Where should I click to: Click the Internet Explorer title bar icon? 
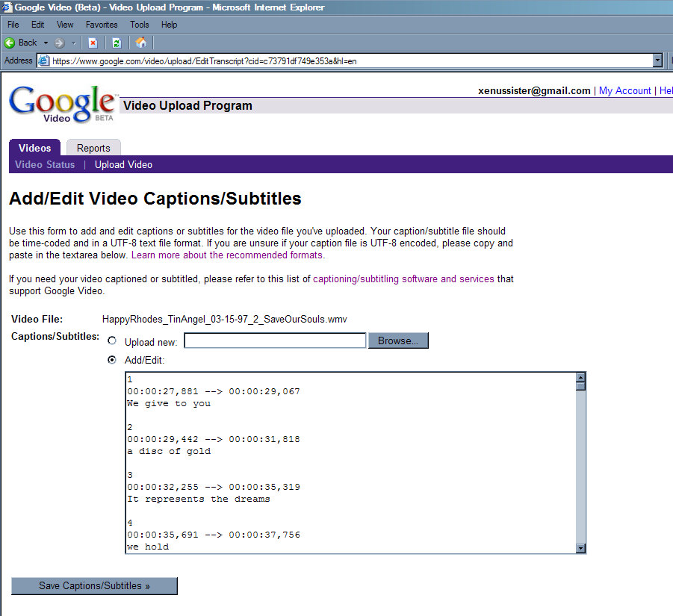coord(7,7)
